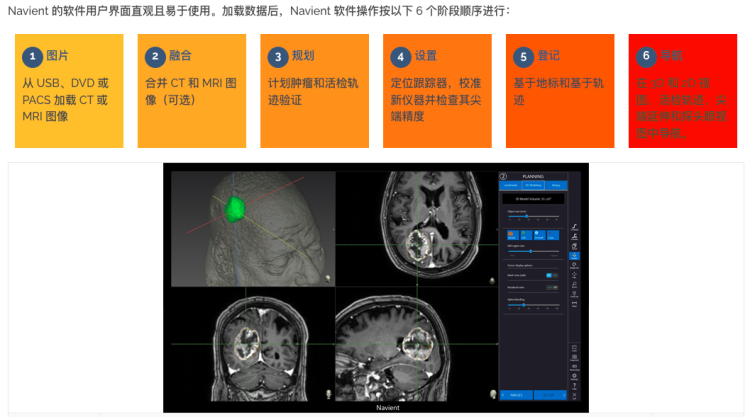
Task: Click the circled step number beside PLANNING
Action: (x=503, y=176)
